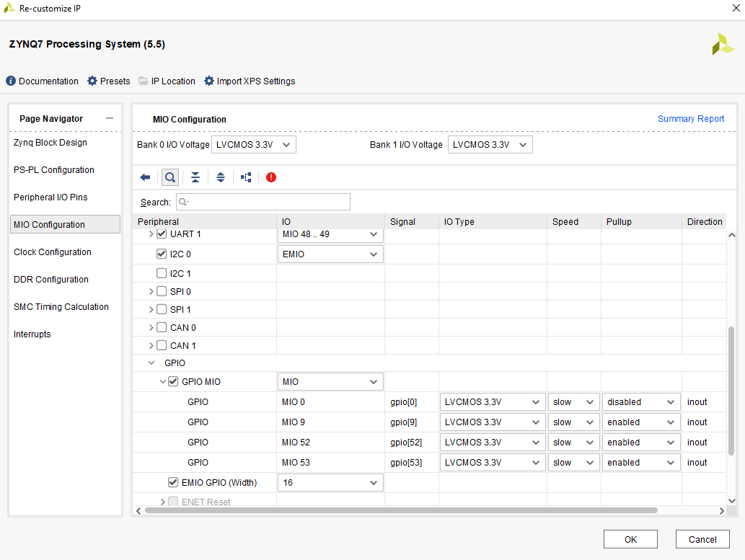Screen dimensions: 745x560
Task: Select the MIO 9 IO cell
Action: pos(331,422)
